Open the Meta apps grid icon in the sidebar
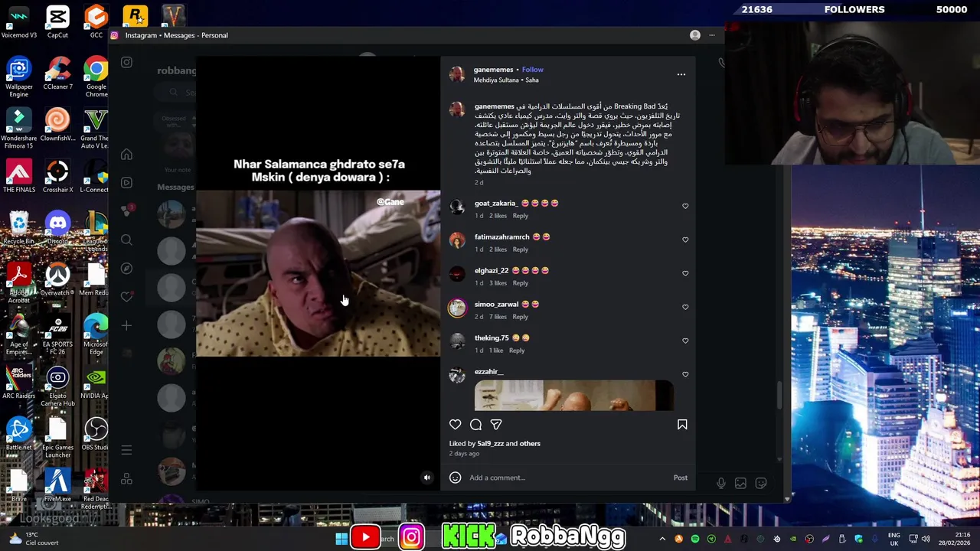 (x=126, y=479)
